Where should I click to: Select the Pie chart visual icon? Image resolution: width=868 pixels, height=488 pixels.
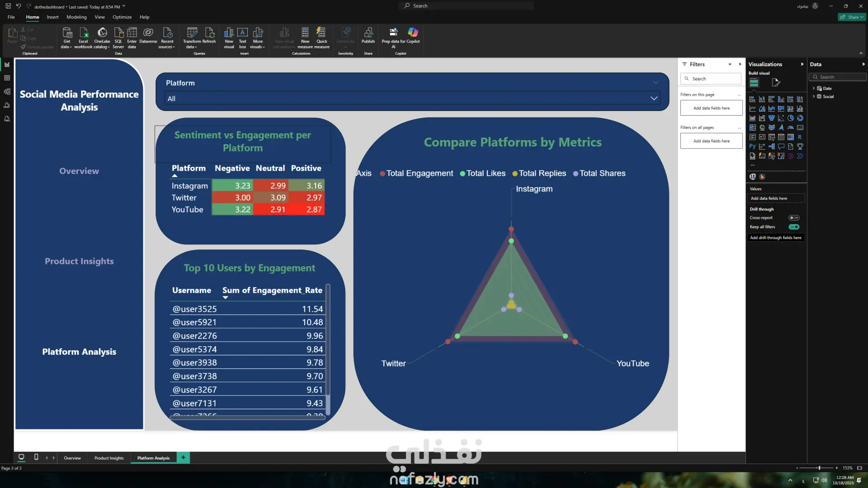(790, 118)
